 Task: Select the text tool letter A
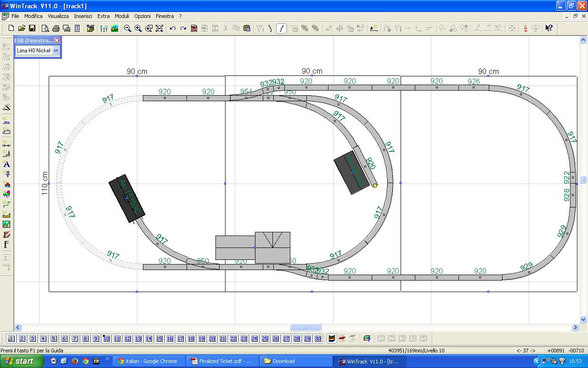(6, 164)
